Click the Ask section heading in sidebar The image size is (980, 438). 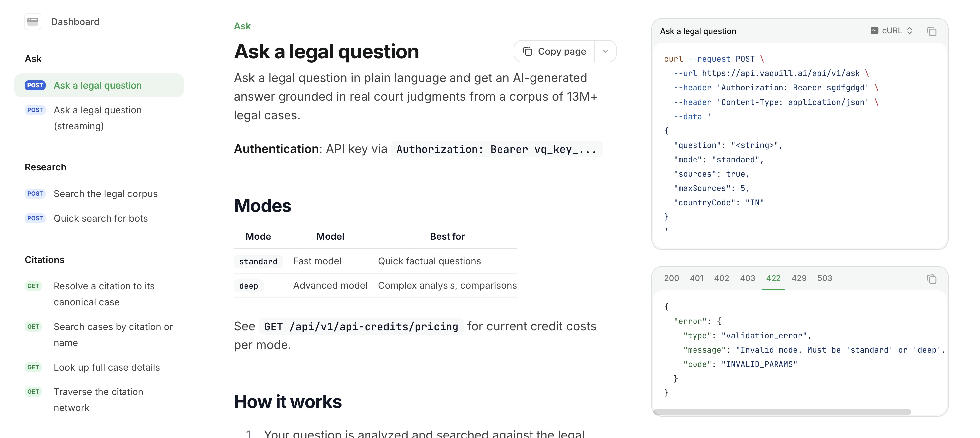(x=33, y=58)
